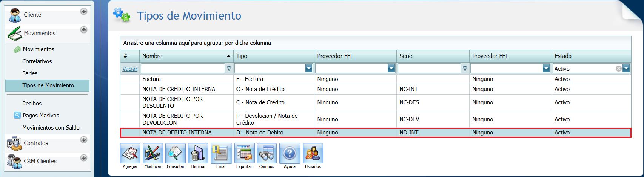Open Usuarios people icon
This screenshot has width=644, height=177.
(313, 153)
